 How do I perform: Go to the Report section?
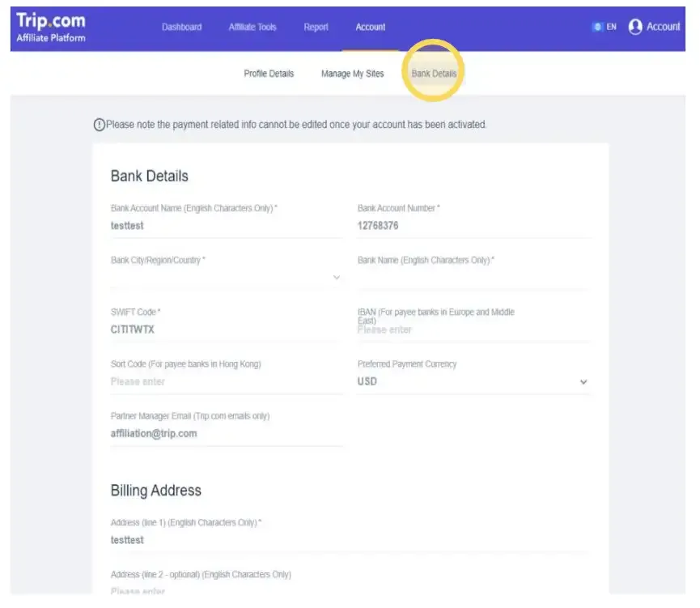(x=316, y=27)
